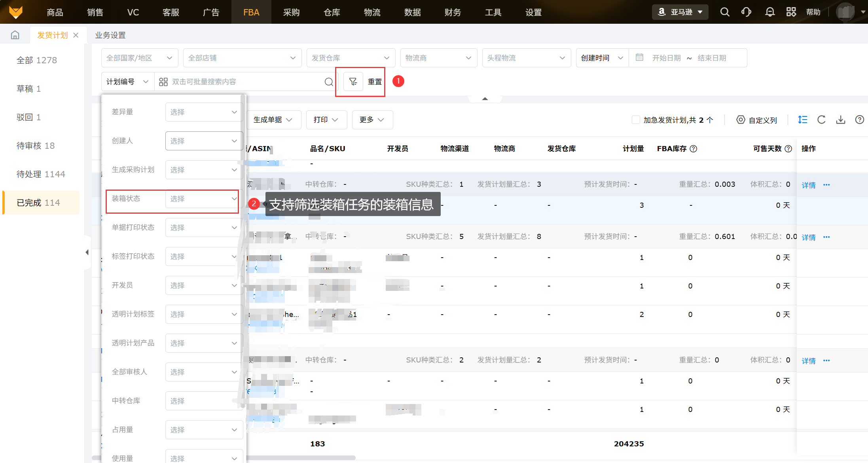Image resolution: width=868 pixels, height=463 pixels.
Task: Click the download export icon
Action: tap(840, 120)
